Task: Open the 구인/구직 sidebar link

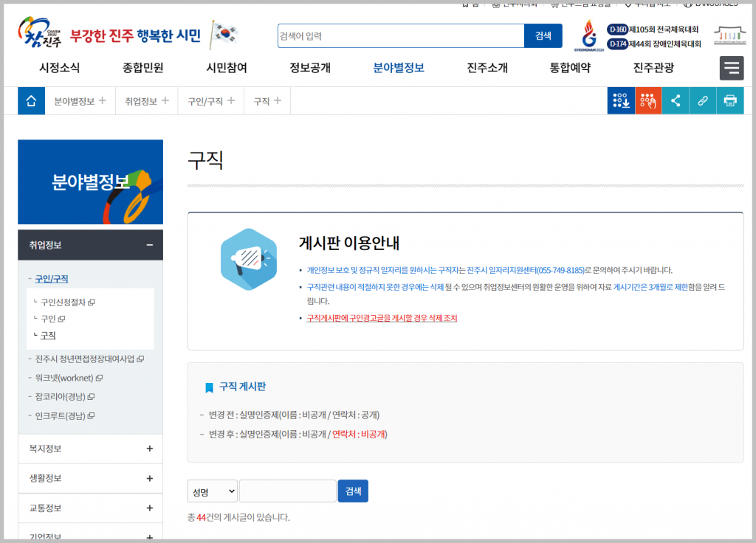Action: pos(52,279)
